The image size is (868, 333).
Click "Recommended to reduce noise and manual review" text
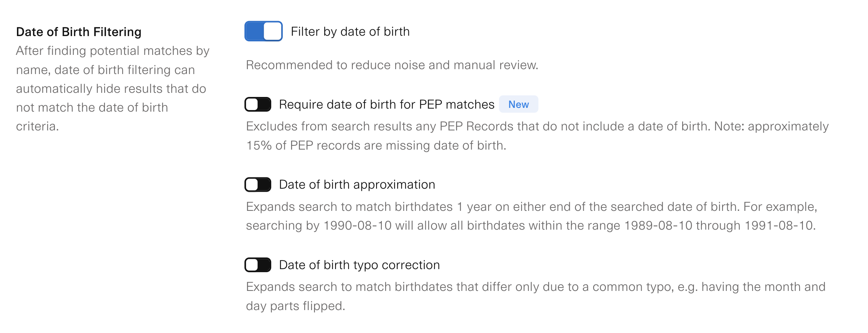[x=392, y=65]
